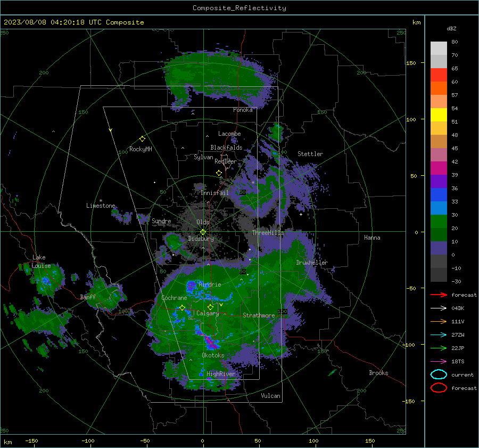479x448 pixels.
Task: Select the cyan 'current' ellipse icon
Action: [x=439, y=374]
